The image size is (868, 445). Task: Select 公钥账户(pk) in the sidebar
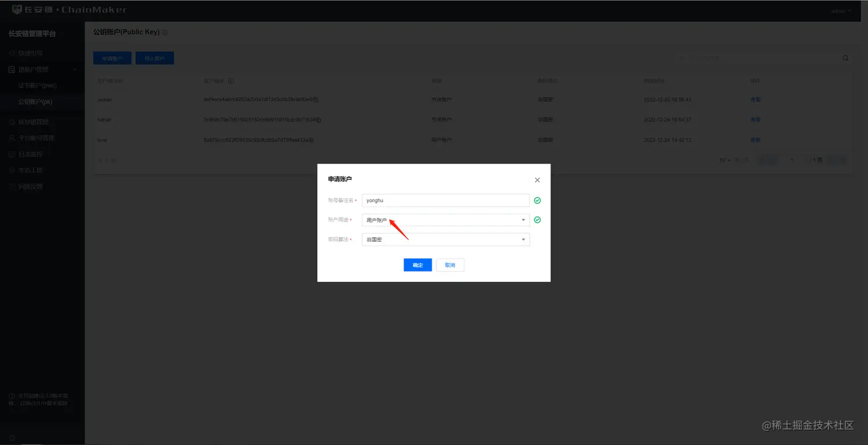[x=35, y=102]
